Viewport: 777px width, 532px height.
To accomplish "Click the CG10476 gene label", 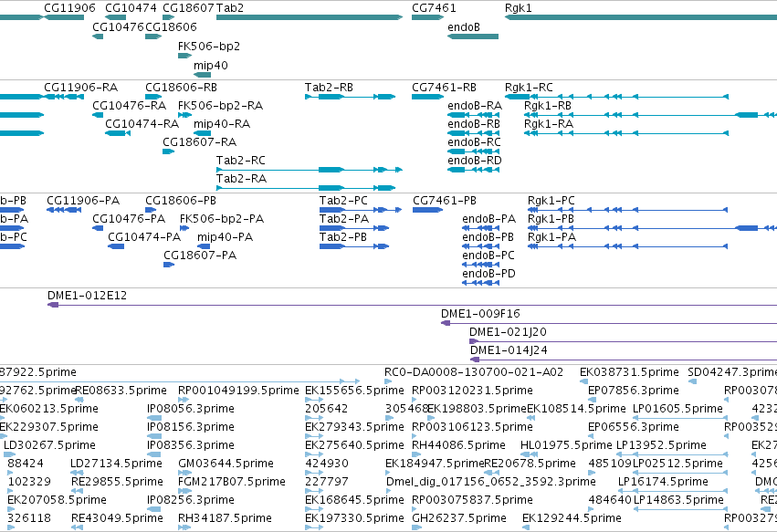I will coord(118,27).
